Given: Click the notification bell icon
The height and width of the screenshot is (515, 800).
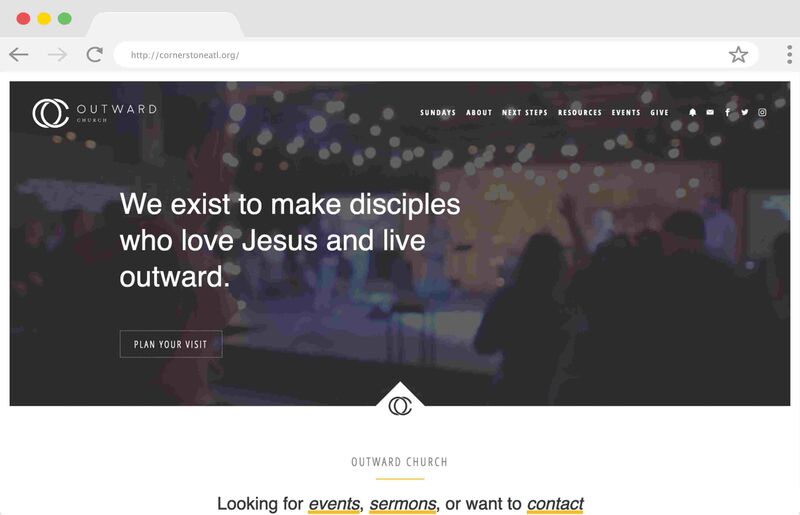Looking at the screenshot, I should (692, 112).
